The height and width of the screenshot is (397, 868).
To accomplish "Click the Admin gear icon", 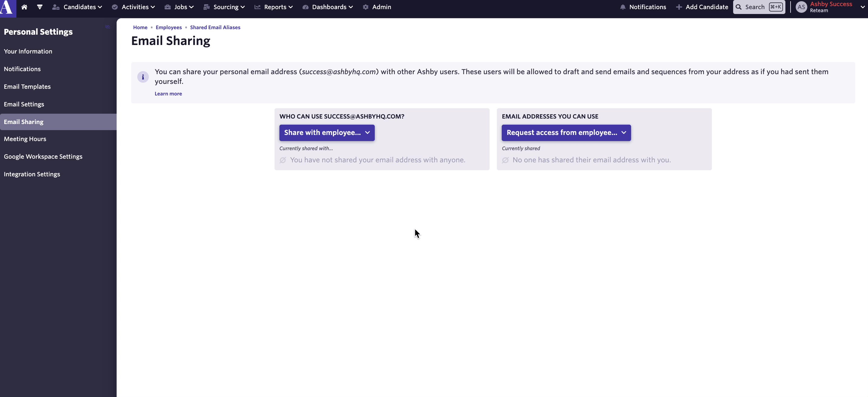I will click(366, 7).
